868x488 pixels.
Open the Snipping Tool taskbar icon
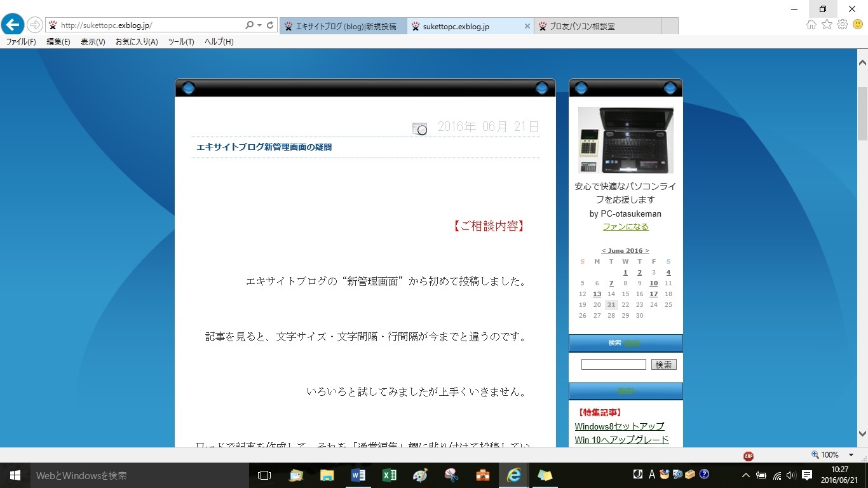[451, 475]
